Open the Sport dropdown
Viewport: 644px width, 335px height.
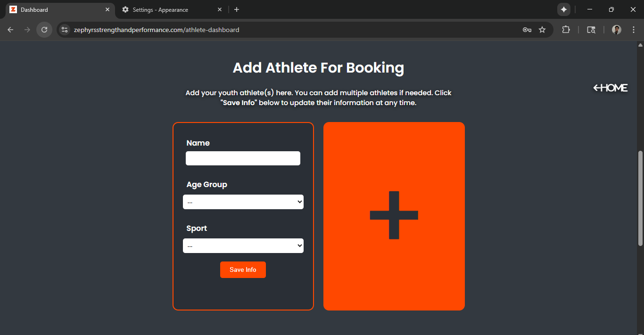click(x=243, y=245)
